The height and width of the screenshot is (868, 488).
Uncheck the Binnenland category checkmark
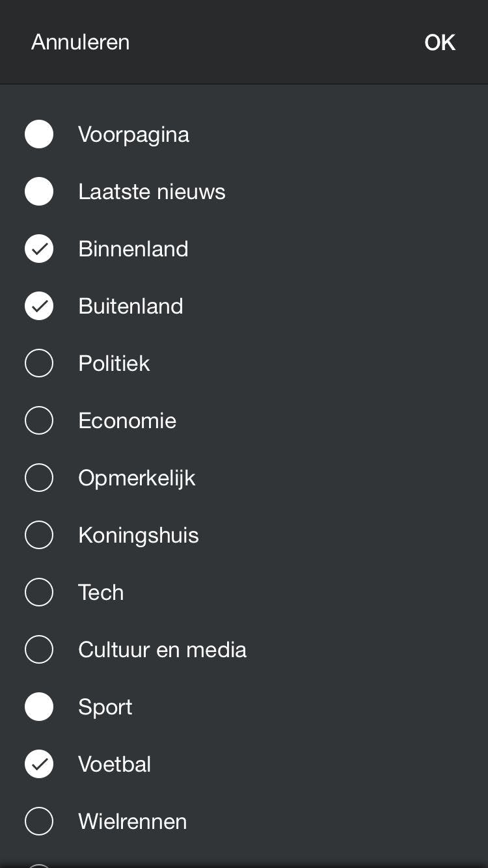click(39, 249)
